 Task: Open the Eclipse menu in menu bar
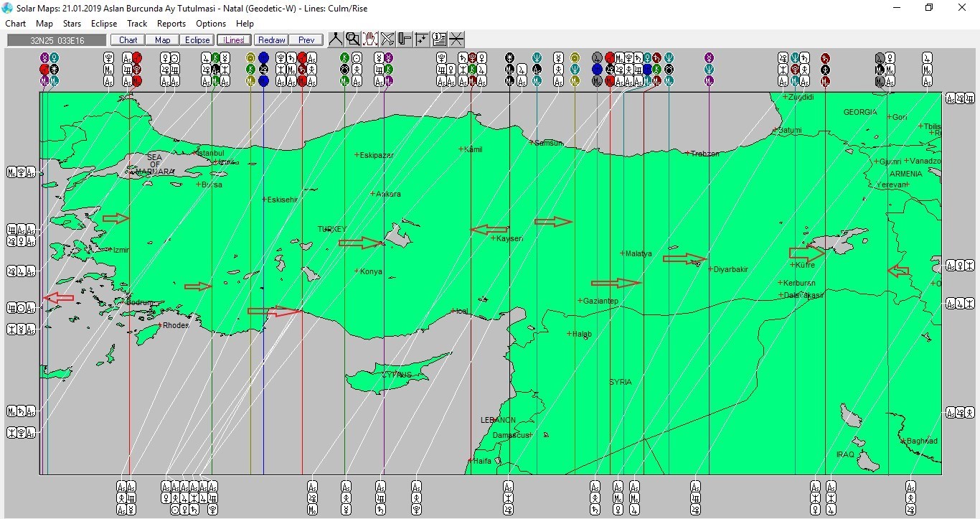[104, 24]
